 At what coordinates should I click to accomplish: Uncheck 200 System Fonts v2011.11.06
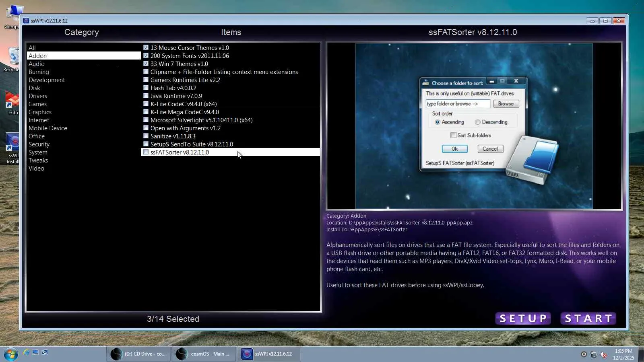[146, 56]
